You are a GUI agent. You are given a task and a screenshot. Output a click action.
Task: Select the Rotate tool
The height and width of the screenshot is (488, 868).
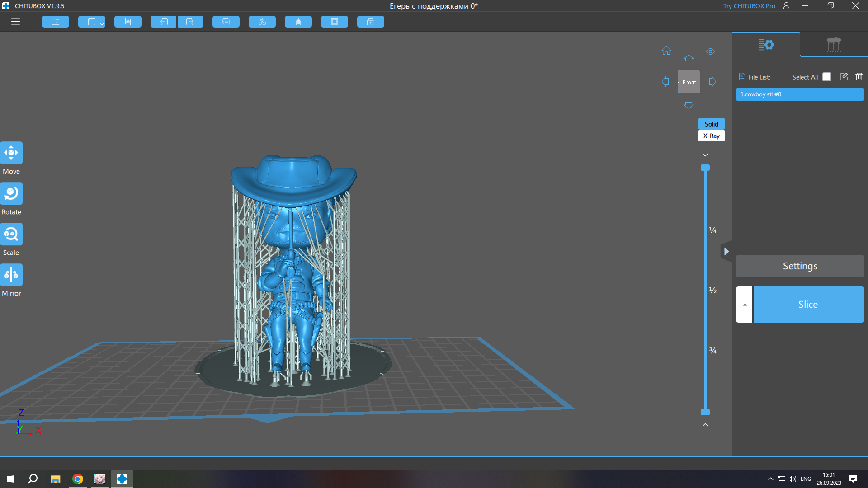point(11,193)
